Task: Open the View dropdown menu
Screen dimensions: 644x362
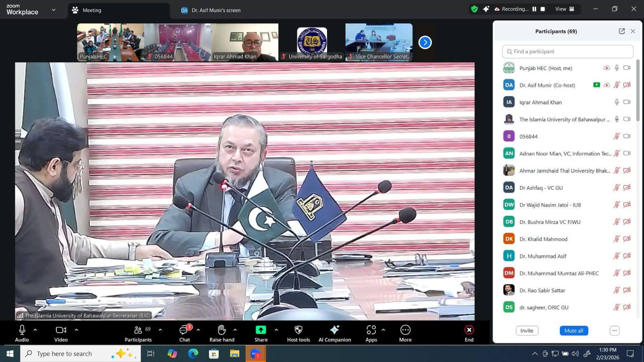Action: point(564,9)
